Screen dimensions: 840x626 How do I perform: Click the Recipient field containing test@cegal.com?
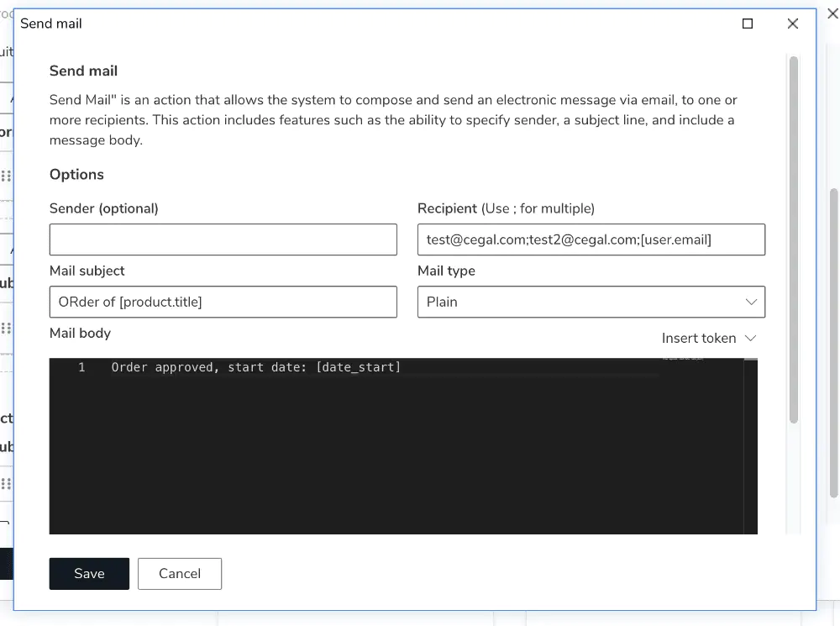591,239
